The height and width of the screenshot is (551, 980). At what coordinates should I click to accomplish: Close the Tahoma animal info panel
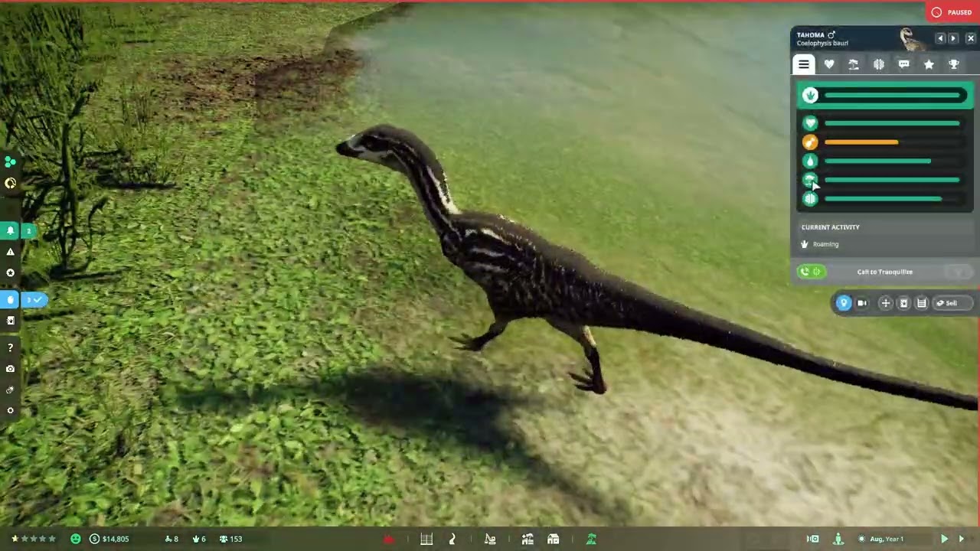(970, 38)
